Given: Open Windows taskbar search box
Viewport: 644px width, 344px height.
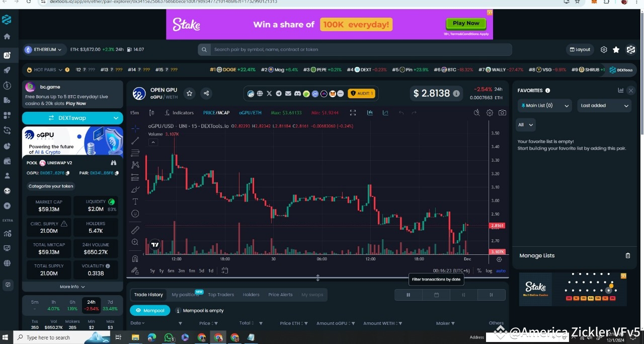Looking at the screenshot, I should [x=62, y=337].
